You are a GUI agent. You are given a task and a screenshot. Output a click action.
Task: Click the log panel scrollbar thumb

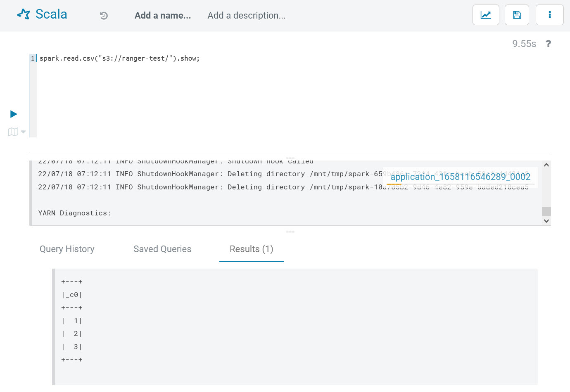pos(546,211)
